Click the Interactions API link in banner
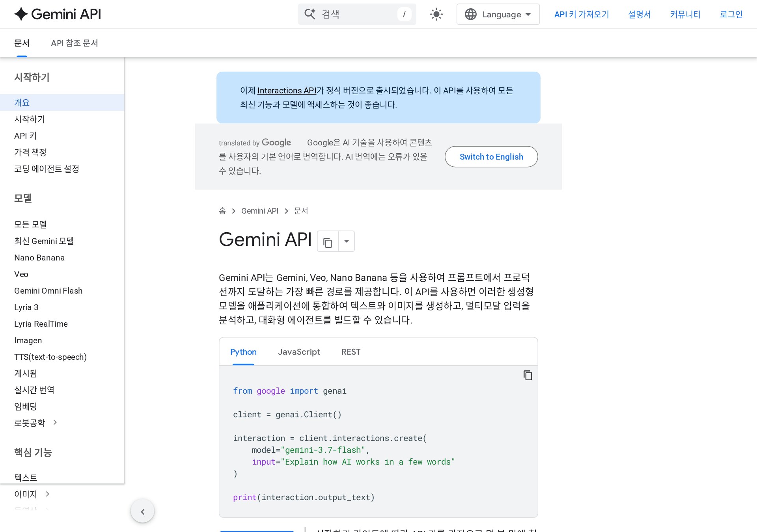Image resolution: width=757 pixels, height=532 pixels. click(287, 90)
